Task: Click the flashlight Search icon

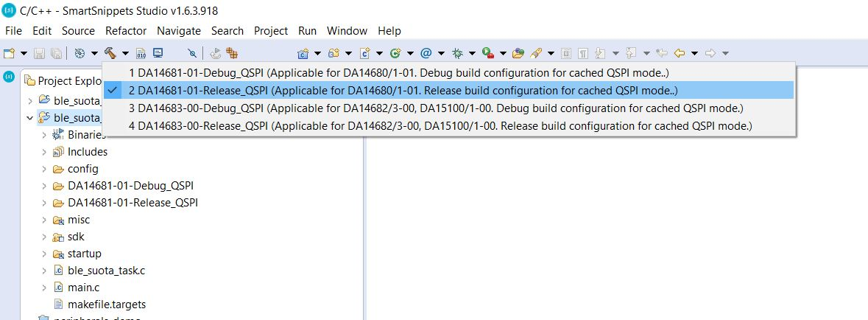Action: click(535, 53)
